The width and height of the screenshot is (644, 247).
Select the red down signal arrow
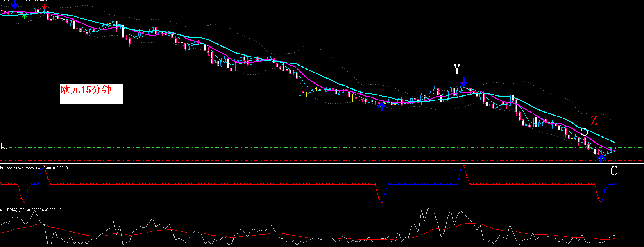(44, 7)
